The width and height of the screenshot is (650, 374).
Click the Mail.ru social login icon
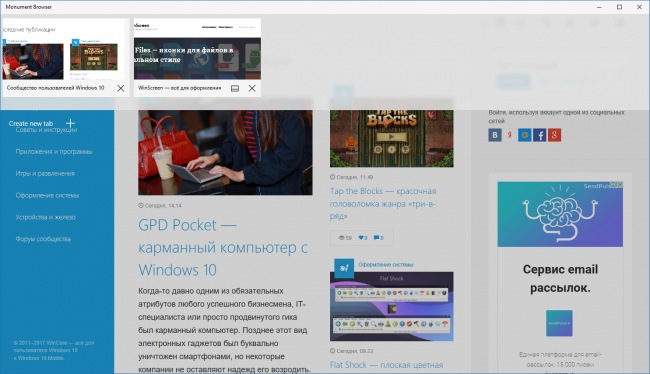(x=524, y=135)
